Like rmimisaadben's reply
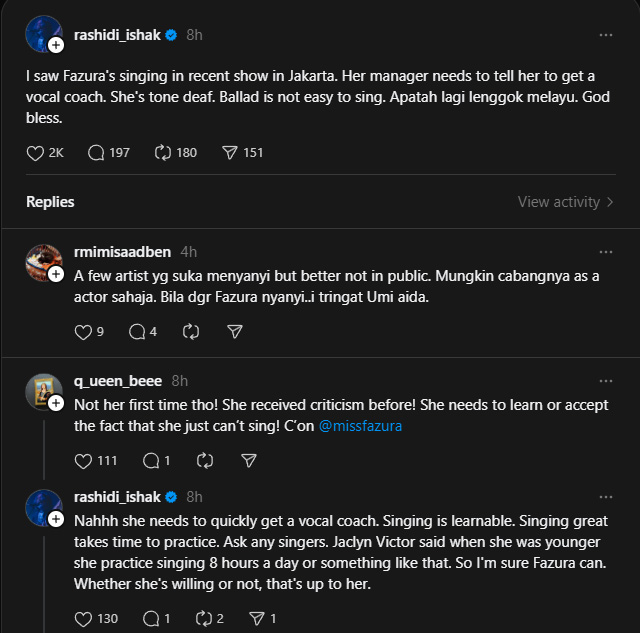Image resolution: width=640 pixels, height=633 pixels. coord(83,332)
